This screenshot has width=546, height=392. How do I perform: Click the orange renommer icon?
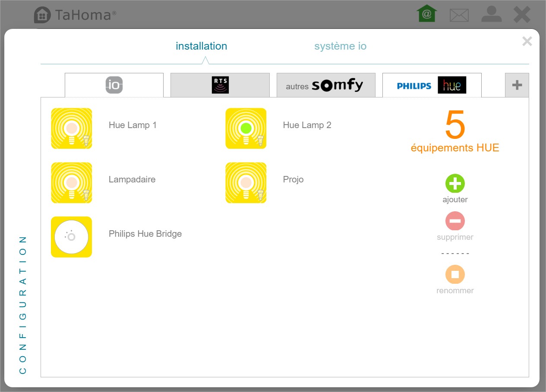455,274
